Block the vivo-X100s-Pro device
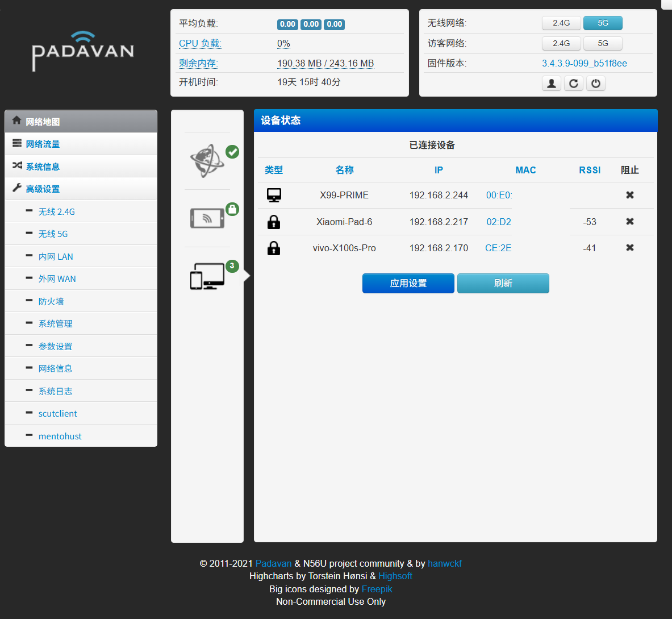672x619 pixels. [x=629, y=248]
